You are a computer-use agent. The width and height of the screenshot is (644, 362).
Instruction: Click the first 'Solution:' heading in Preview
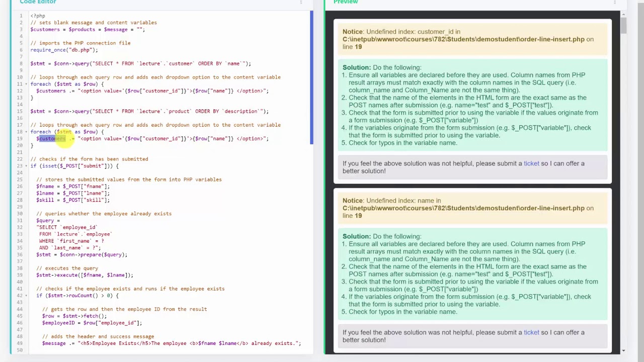click(x=357, y=67)
